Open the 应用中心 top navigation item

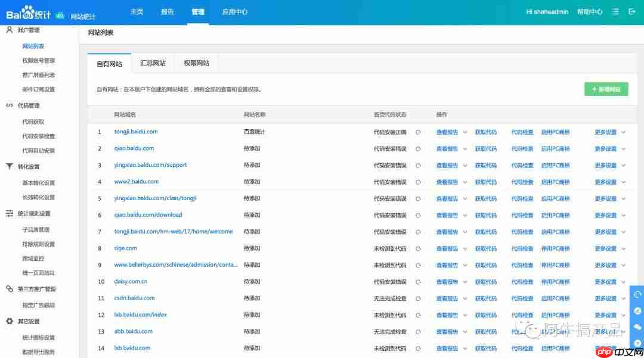tap(235, 12)
